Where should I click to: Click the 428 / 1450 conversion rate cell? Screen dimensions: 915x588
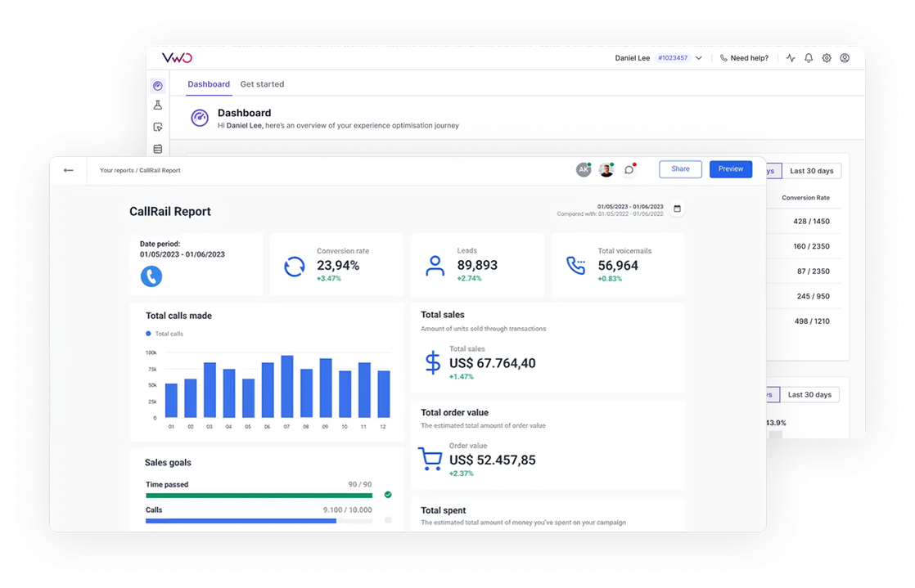pos(811,221)
